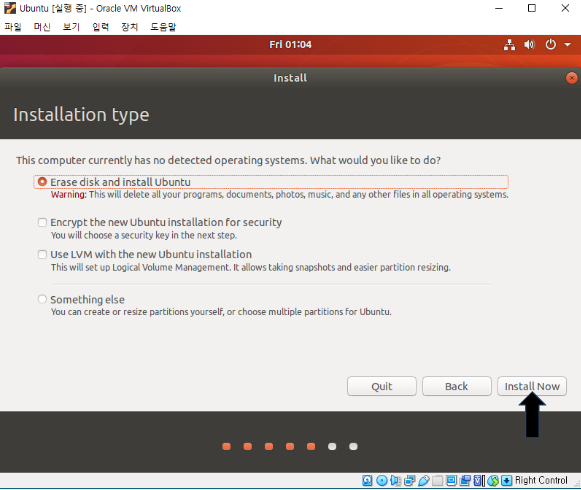Image resolution: width=581 pixels, height=490 pixels.
Task: Expand the Ubuntu system menu arrow
Action: point(567,44)
